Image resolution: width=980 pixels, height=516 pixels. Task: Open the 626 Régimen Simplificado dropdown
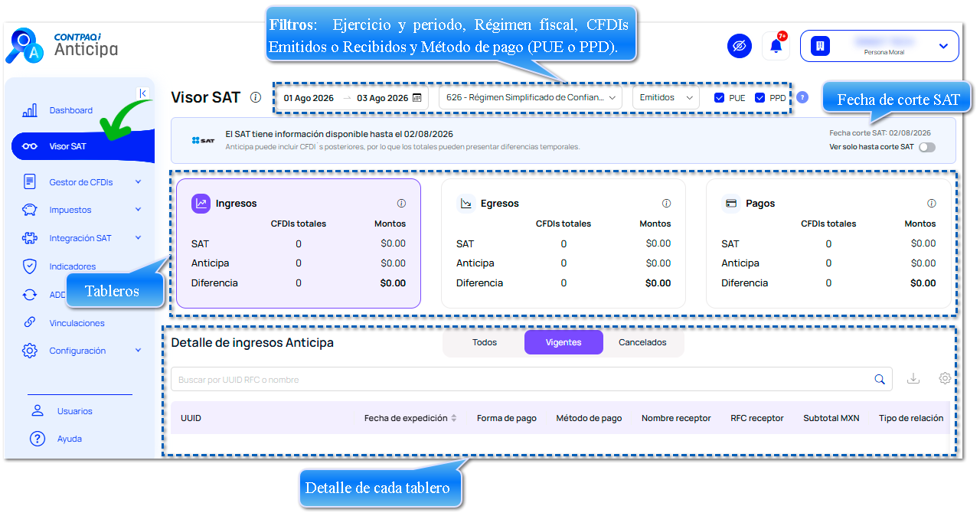coord(531,98)
